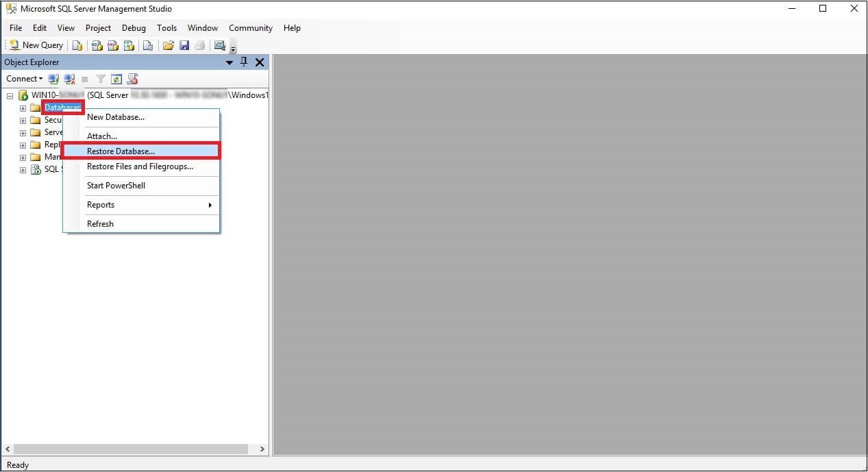Click the script icon with the red X
Viewport: 868px width, 472px height.
pos(133,79)
